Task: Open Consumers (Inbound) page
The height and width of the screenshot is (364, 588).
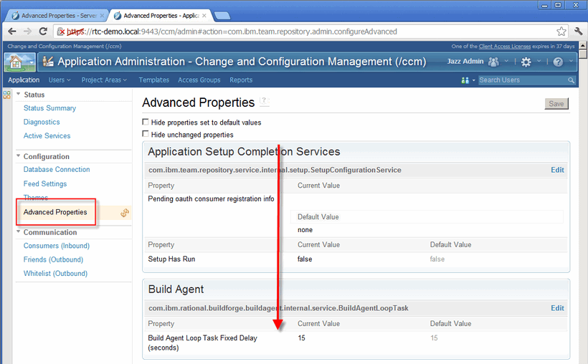Action: pos(57,246)
